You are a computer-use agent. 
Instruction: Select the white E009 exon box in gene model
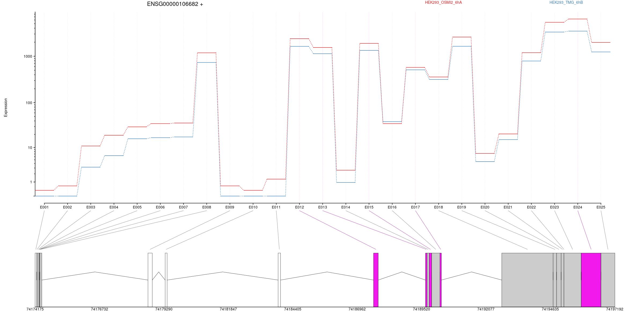150,280
